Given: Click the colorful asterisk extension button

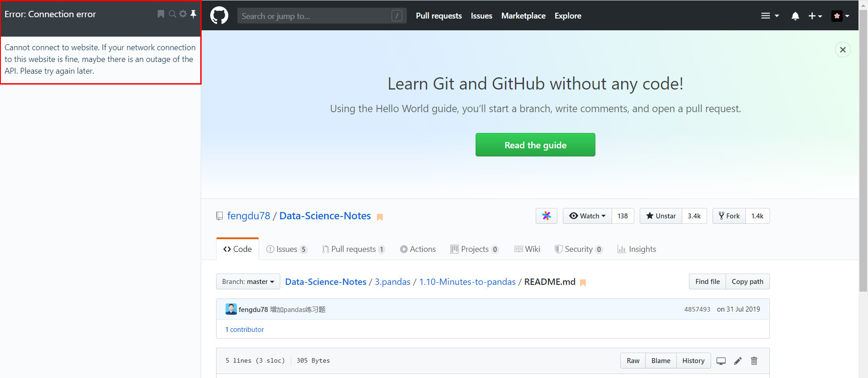Looking at the screenshot, I should point(547,216).
